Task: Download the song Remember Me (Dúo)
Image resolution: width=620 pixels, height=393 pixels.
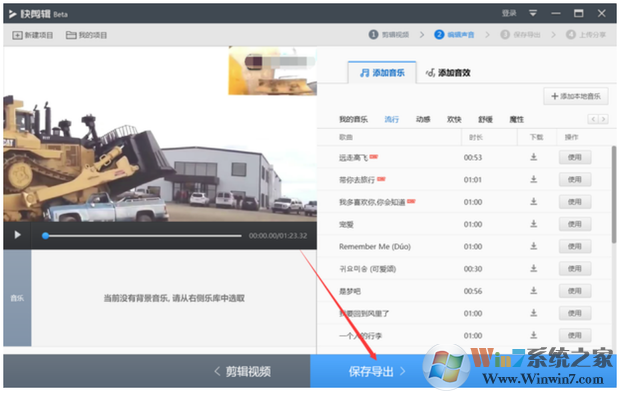Action: pos(533,246)
